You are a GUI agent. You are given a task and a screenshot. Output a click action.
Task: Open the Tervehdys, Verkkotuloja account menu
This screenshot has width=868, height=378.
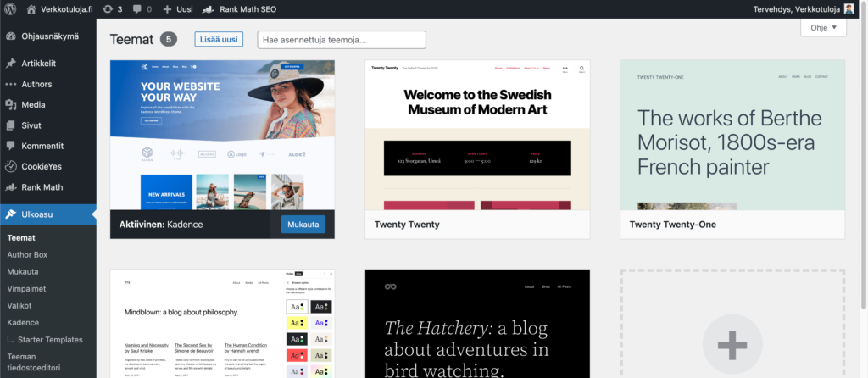click(x=804, y=8)
